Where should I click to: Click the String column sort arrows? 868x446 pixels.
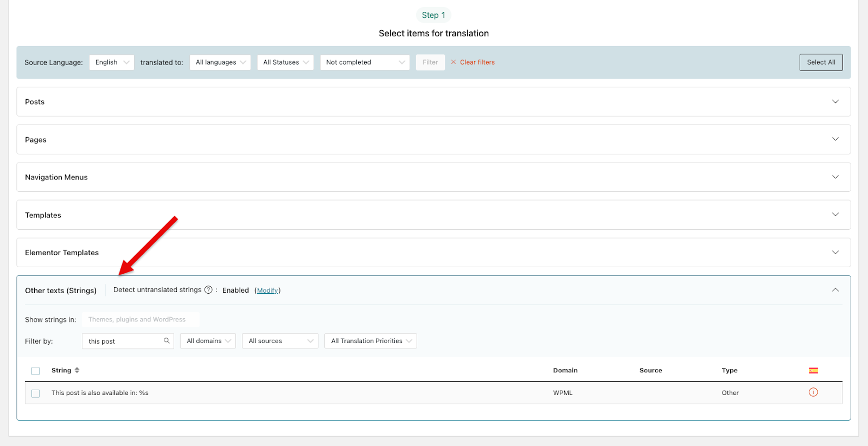click(77, 370)
